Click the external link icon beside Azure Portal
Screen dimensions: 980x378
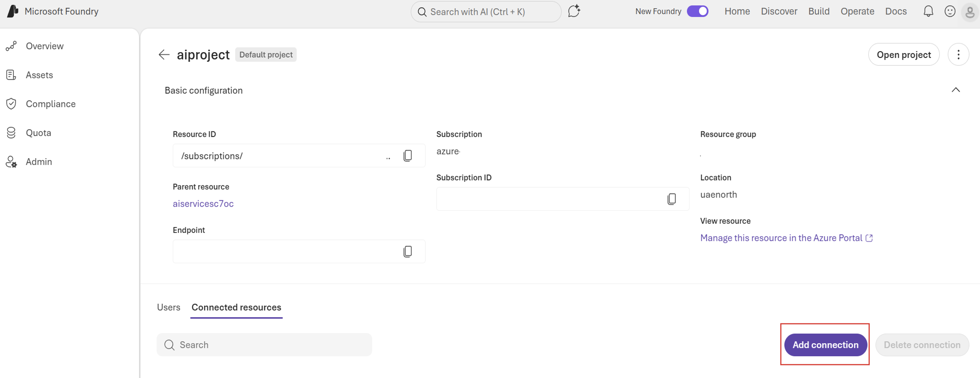click(x=869, y=238)
